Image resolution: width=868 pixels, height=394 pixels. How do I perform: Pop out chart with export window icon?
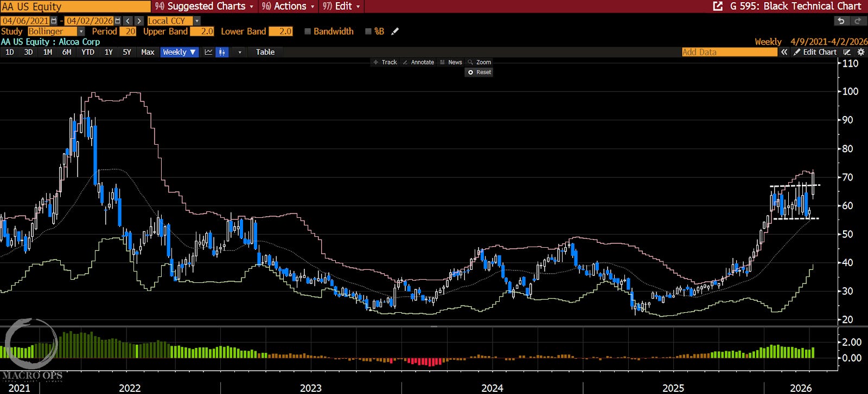pyautogui.click(x=718, y=6)
